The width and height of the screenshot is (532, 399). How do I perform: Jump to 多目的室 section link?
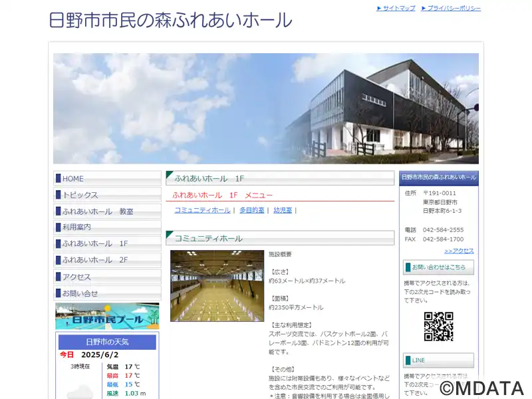point(252,210)
